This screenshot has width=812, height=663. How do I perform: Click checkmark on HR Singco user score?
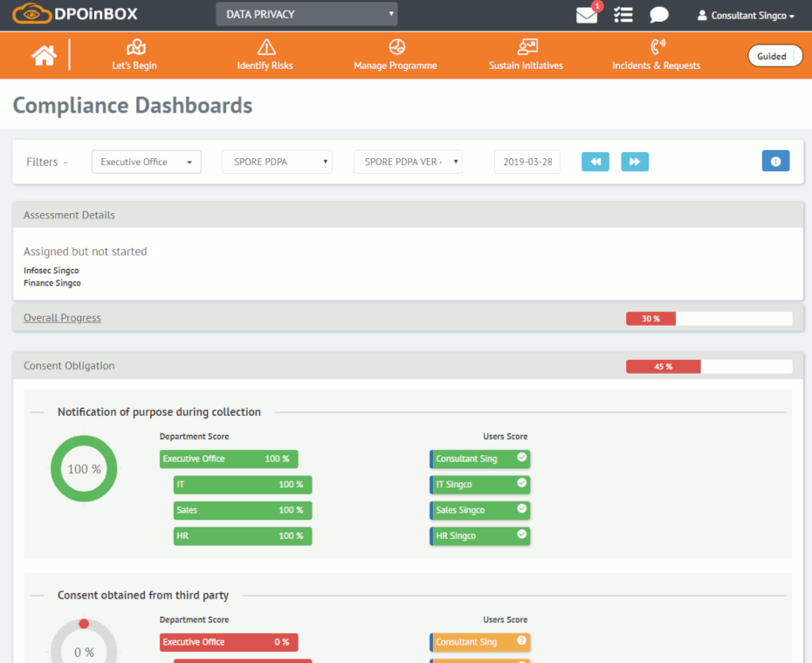pyautogui.click(x=522, y=535)
